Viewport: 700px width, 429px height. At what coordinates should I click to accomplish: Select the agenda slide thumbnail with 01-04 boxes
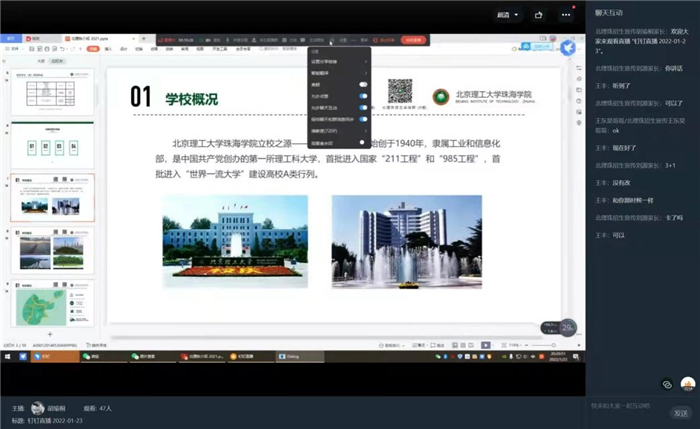pyautogui.click(x=52, y=145)
